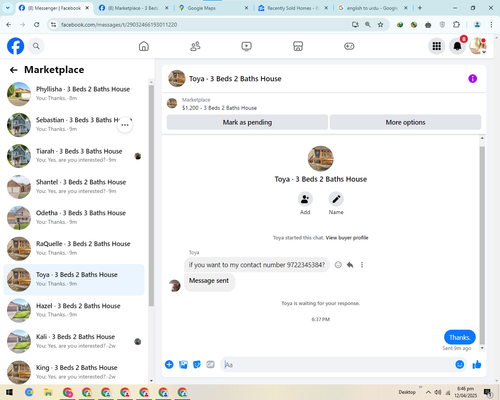
Task: Open browser extensions puzzle icon
Action: pos(456,25)
